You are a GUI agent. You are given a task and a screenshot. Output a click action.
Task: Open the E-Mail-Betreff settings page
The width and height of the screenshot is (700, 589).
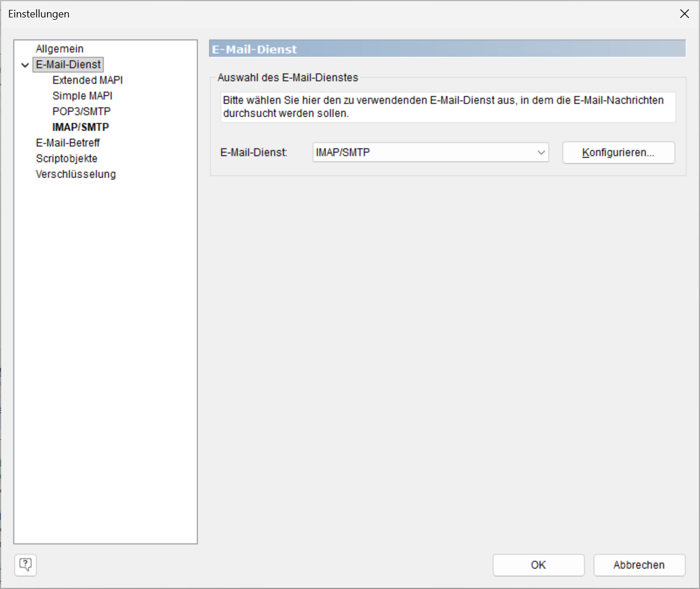coord(68,143)
